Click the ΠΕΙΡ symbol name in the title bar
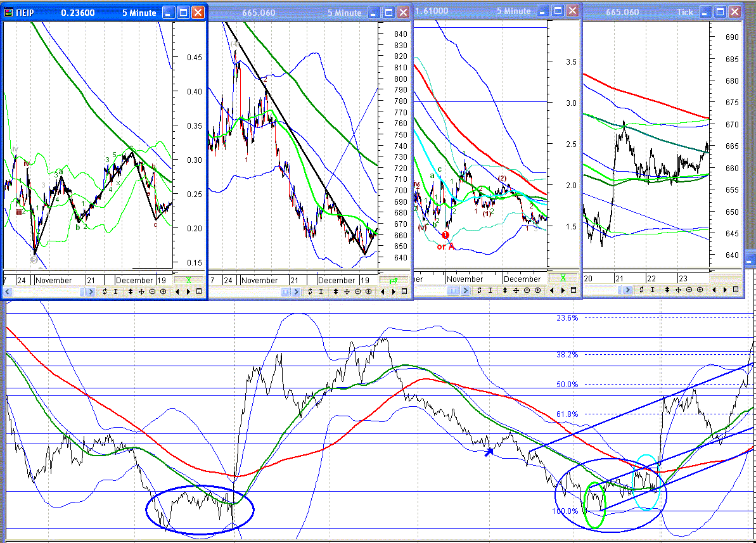This screenshot has width=756, height=543. click(25, 13)
